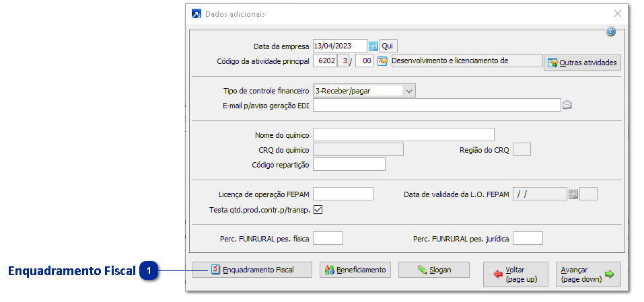
Task: Open Outras atividades button
Action: pyautogui.click(x=582, y=63)
